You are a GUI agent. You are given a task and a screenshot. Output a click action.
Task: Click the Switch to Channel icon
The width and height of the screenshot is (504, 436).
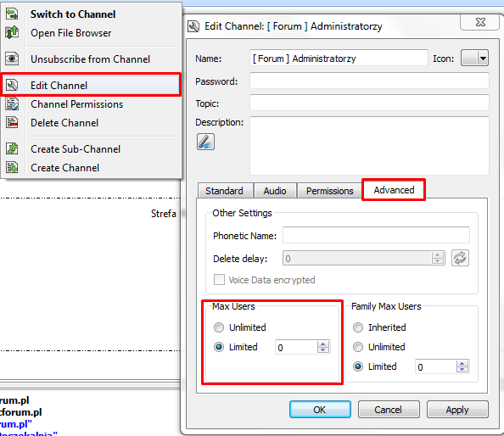click(12, 14)
